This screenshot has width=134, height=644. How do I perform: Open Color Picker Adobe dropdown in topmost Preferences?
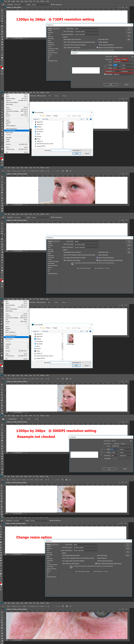(x=87, y=28)
